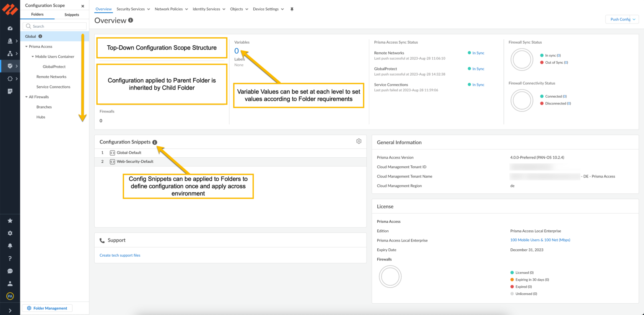Open the Workflows hierarchy icon in sidebar

coord(10,53)
